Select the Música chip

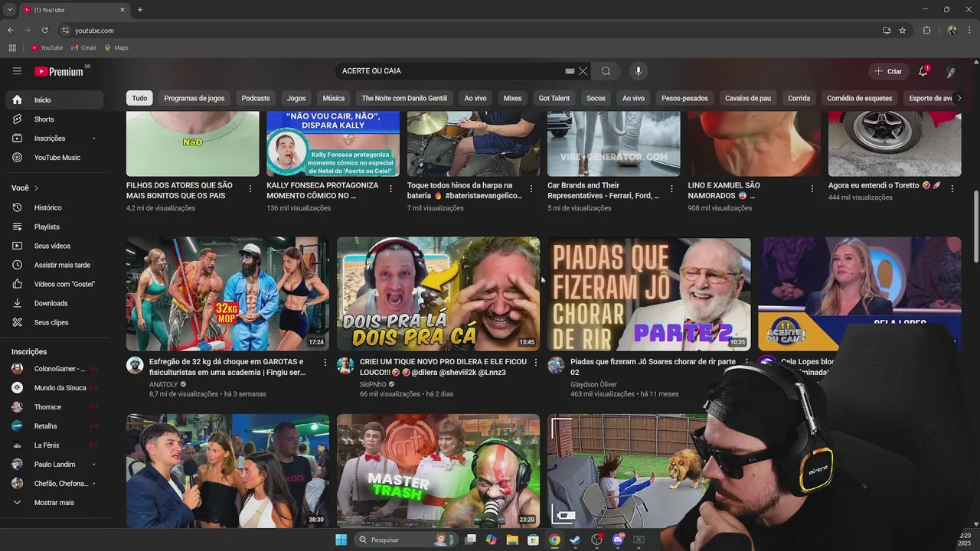[x=334, y=98]
